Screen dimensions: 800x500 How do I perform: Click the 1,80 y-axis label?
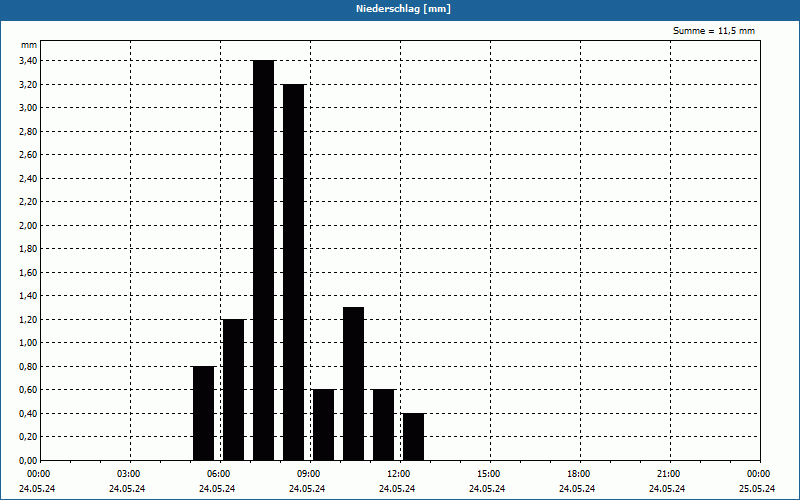pyautogui.click(x=28, y=248)
